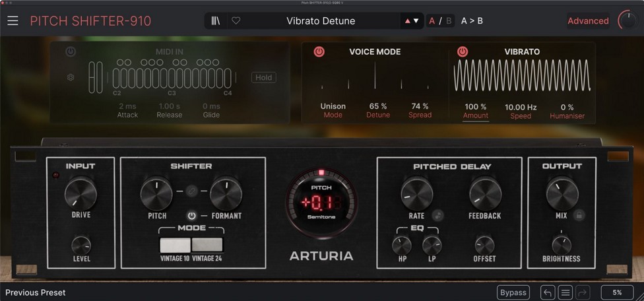The image size is (644, 301).
Task: Toggle the Mix lock icon
Action: pos(579,215)
